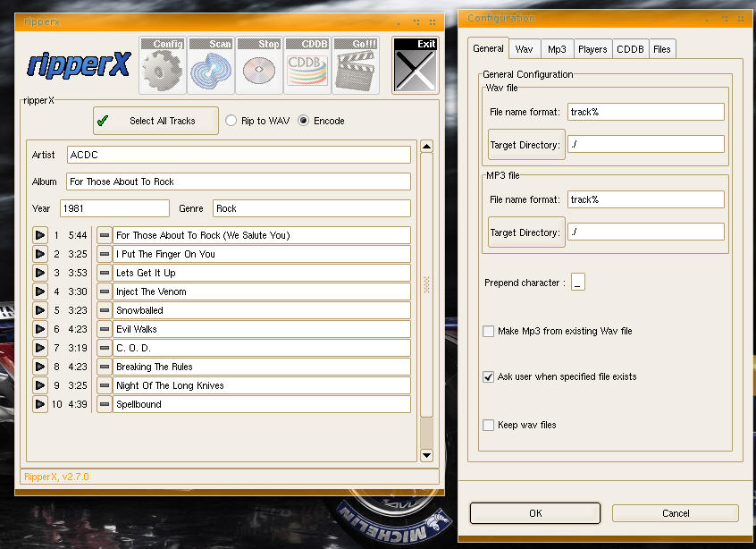Image resolution: width=756 pixels, height=549 pixels.
Task: Play track 6 Evil Walks
Action: pos(40,330)
